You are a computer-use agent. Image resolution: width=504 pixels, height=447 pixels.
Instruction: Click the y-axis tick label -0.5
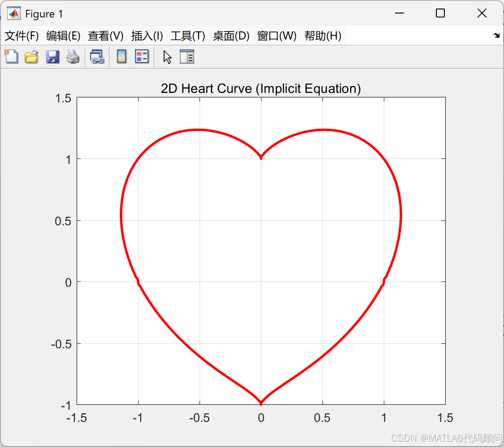(61, 344)
